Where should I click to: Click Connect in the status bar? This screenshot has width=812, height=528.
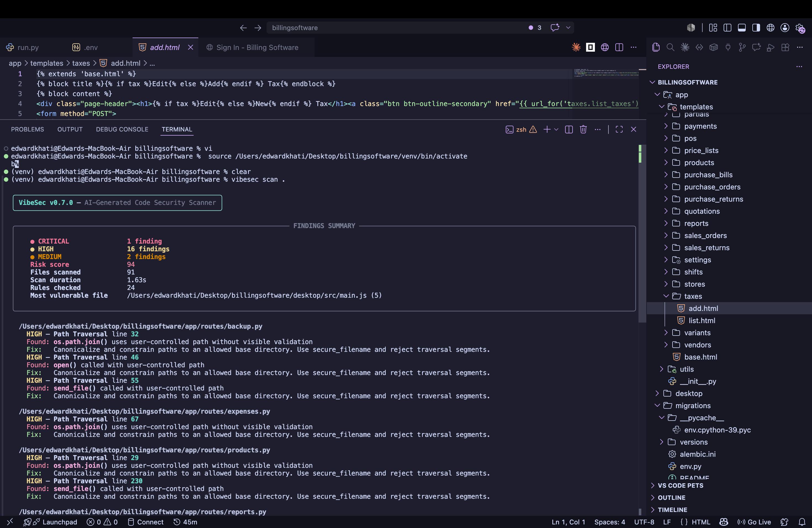pyautogui.click(x=146, y=522)
